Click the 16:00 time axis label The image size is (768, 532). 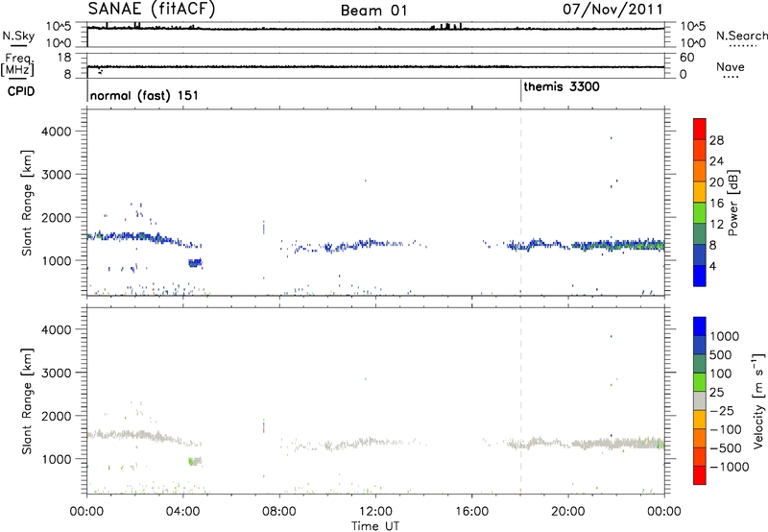point(471,512)
